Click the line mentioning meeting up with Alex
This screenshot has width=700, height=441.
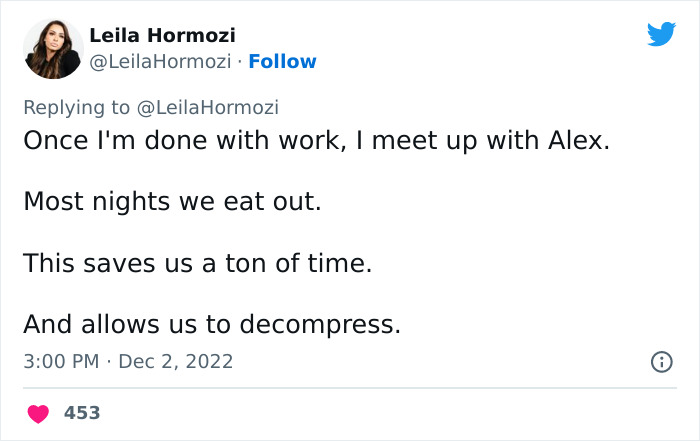[316, 140]
